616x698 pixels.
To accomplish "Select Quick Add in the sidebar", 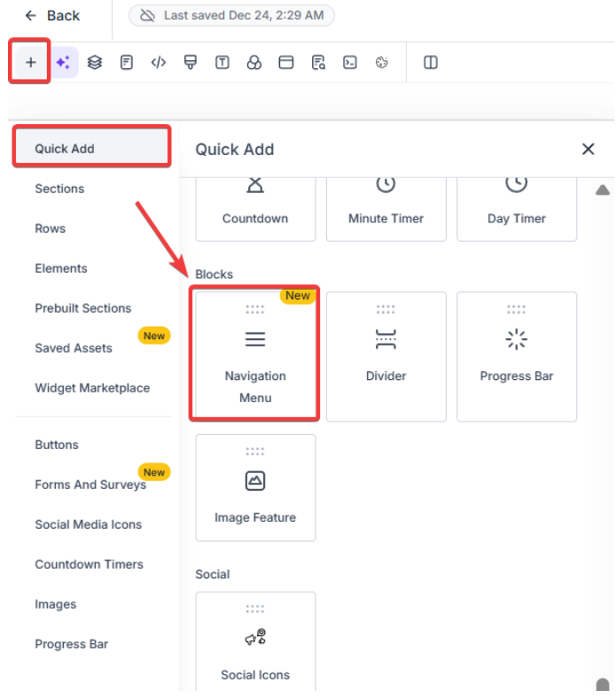I will coord(91,148).
